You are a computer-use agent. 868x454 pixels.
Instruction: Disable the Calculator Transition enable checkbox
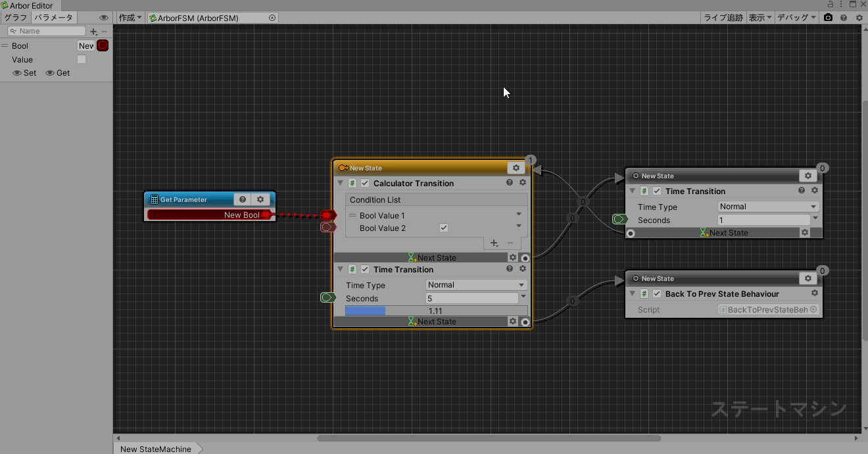click(365, 184)
